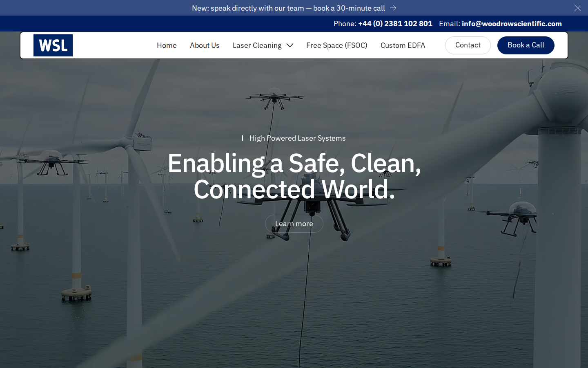Open the Custom EDFA page

click(403, 45)
